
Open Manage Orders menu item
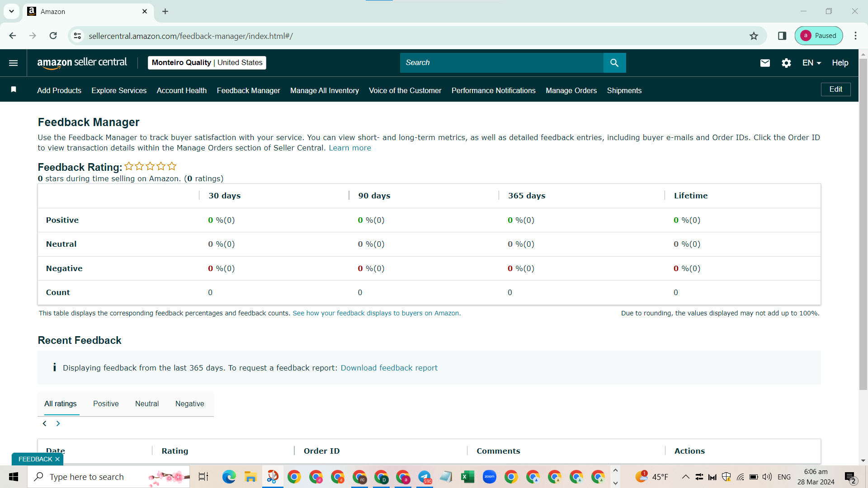pyautogui.click(x=571, y=90)
